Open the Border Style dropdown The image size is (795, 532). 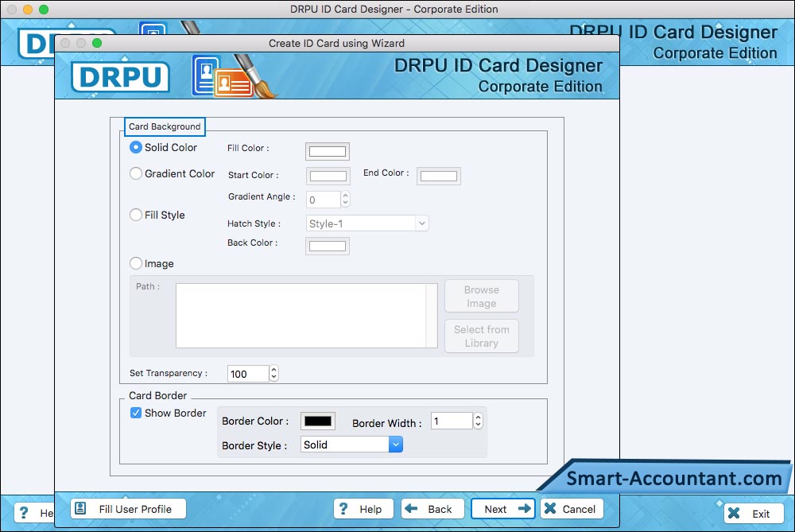352,445
